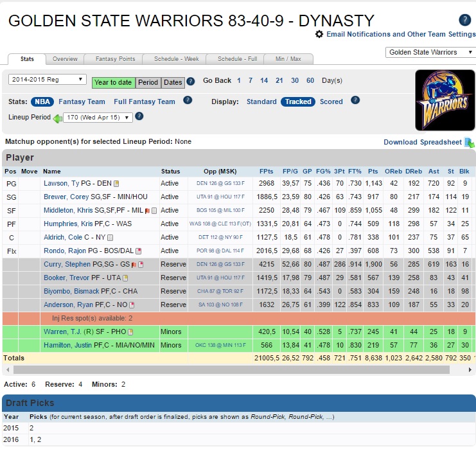Sort by FG% column header
The width and height of the screenshot is (476, 451).
(x=323, y=172)
